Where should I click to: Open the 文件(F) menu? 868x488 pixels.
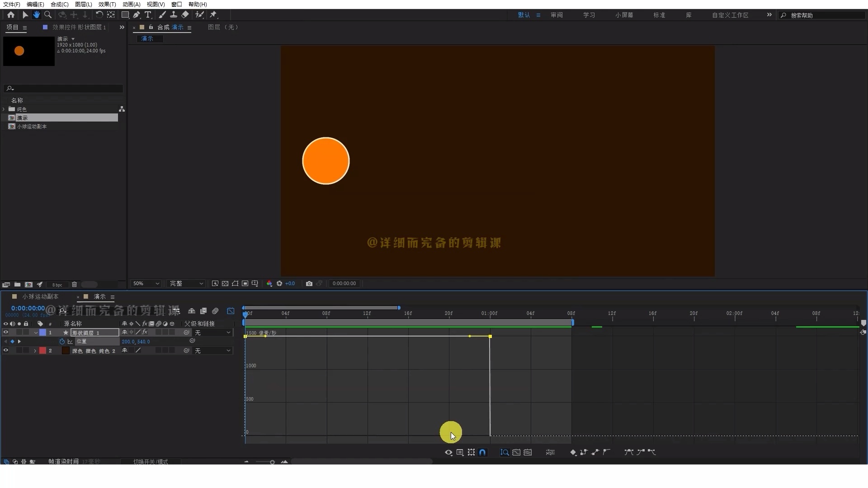point(11,4)
